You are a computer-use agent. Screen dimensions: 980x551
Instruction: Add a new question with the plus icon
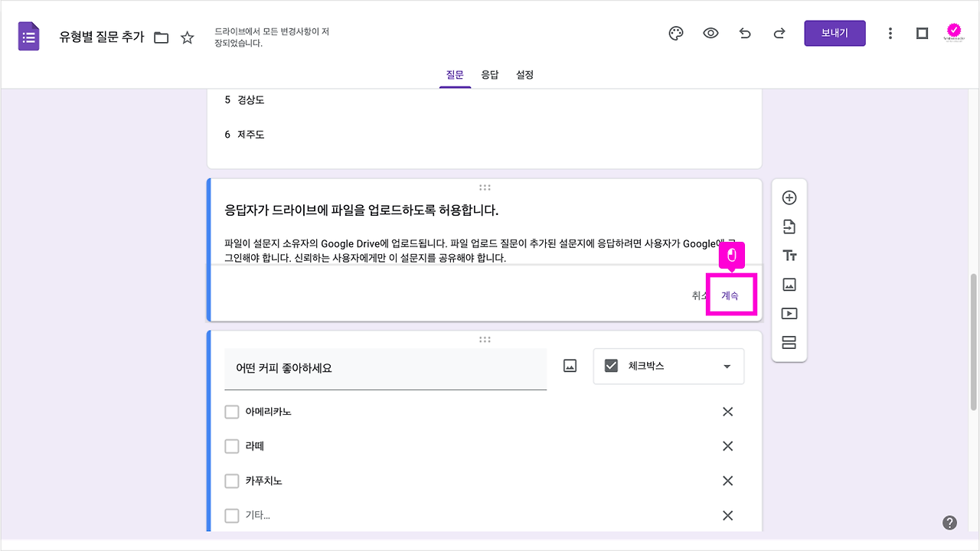click(789, 197)
